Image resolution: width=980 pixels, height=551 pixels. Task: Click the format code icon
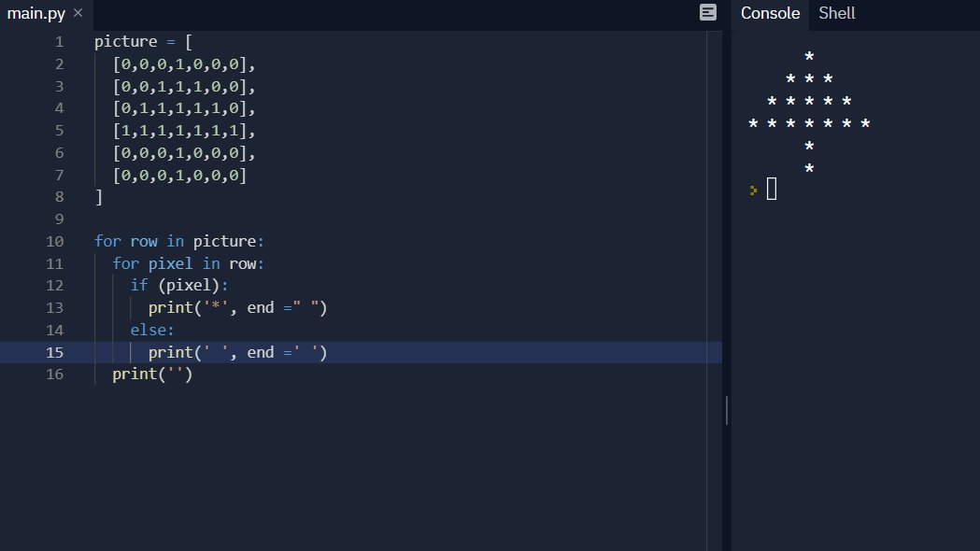(x=707, y=12)
